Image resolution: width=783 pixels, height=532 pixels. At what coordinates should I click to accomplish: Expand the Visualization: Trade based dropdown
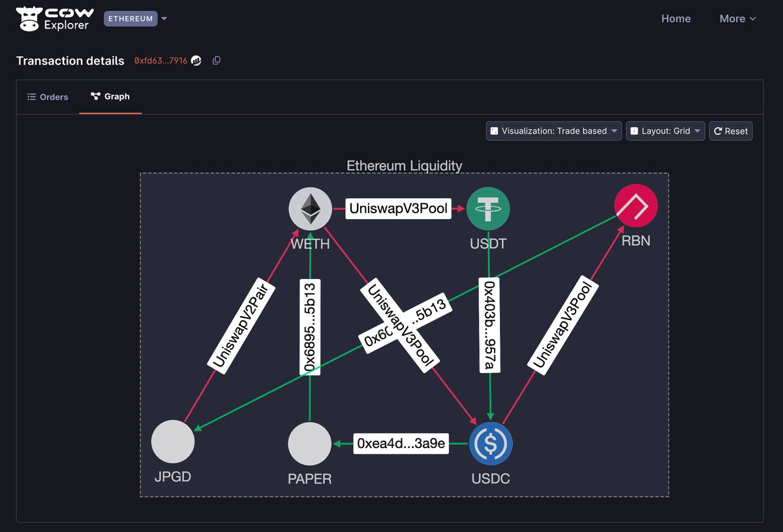(553, 131)
